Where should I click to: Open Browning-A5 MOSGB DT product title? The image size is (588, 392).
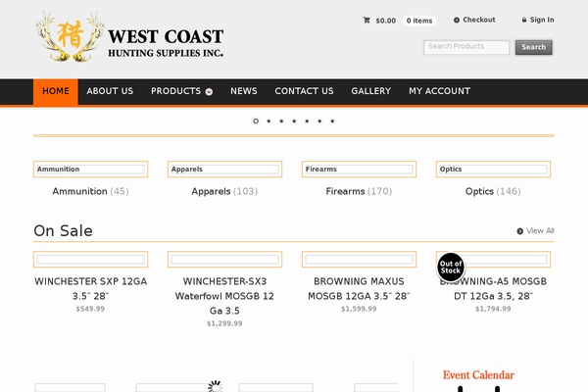[493, 288]
